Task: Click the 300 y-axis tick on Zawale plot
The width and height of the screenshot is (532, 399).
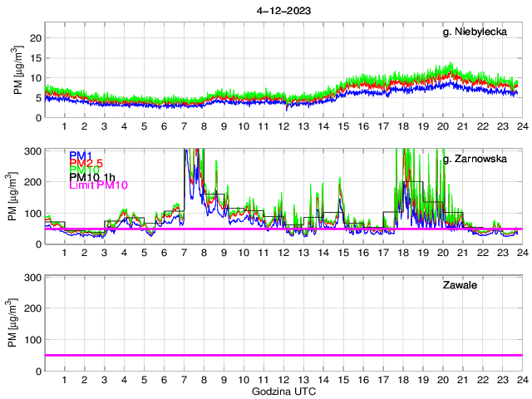Action: [32, 276]
